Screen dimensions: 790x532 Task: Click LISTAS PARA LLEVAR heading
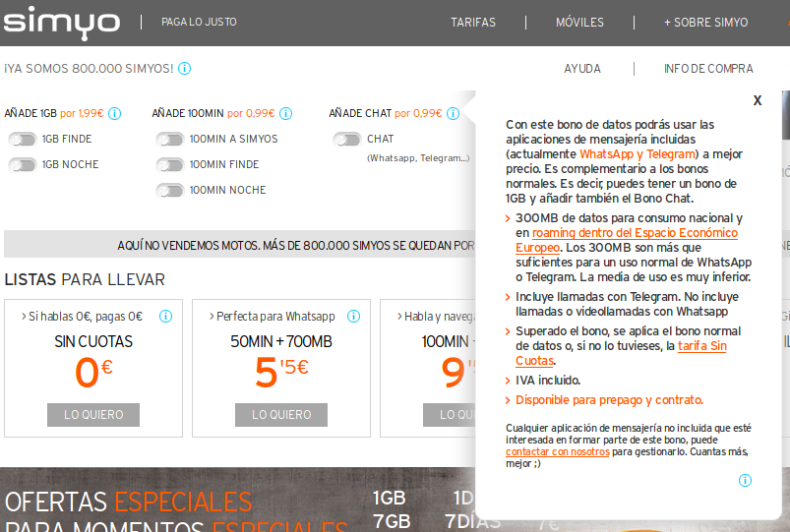pyautogui.click(x=85, y=279)
